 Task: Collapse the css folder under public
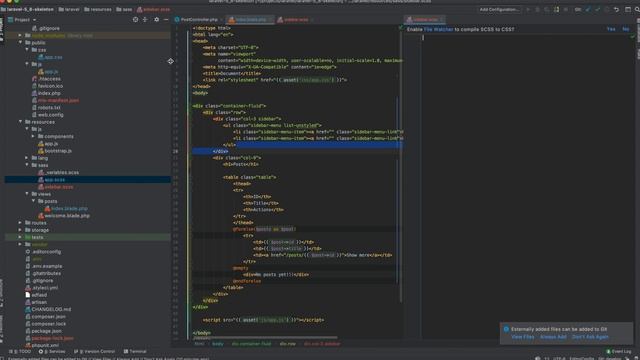coord(27,50)
